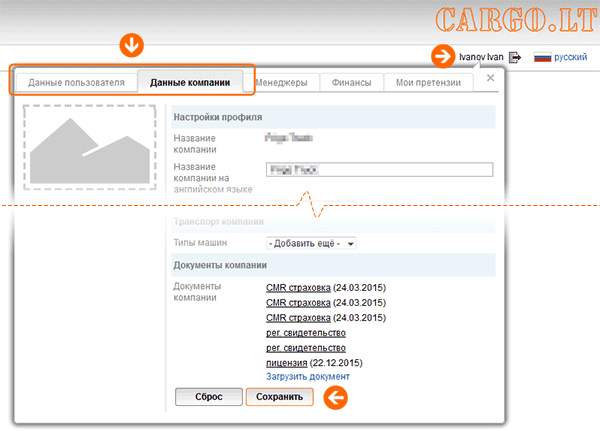Click the Russian flag icon
This screenshot has width=600, height=431.
543,58
